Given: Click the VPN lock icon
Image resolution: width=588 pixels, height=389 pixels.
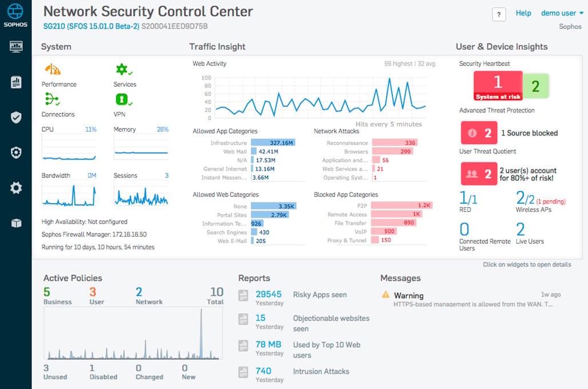Looking at the screenshot, I should pos(124,100).
